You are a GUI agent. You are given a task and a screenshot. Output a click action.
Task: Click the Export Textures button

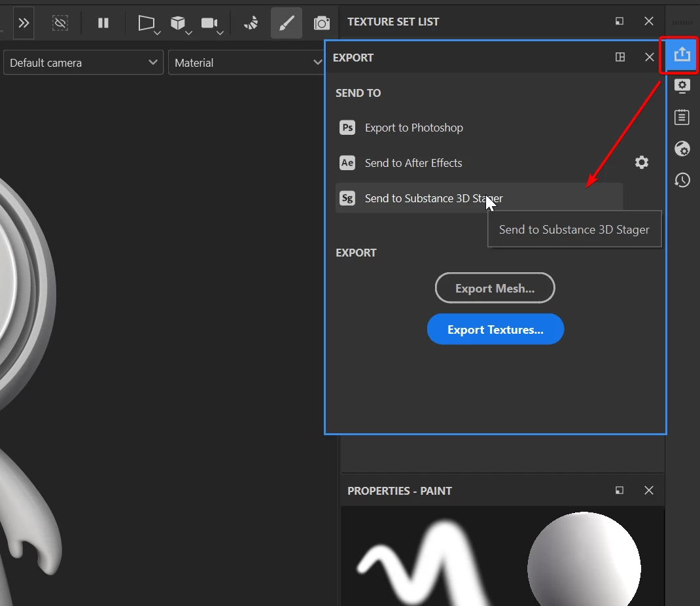point(495,329)
